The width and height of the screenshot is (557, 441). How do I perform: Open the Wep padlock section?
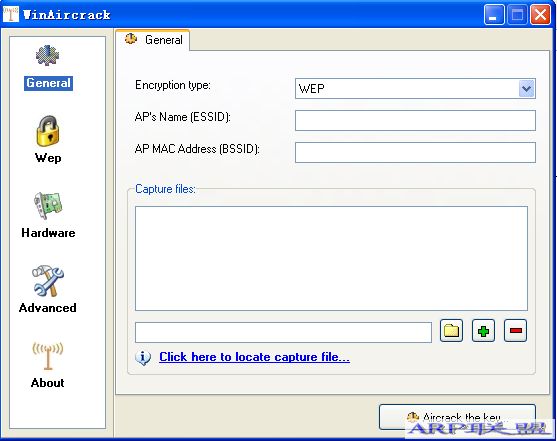point(48,131)
